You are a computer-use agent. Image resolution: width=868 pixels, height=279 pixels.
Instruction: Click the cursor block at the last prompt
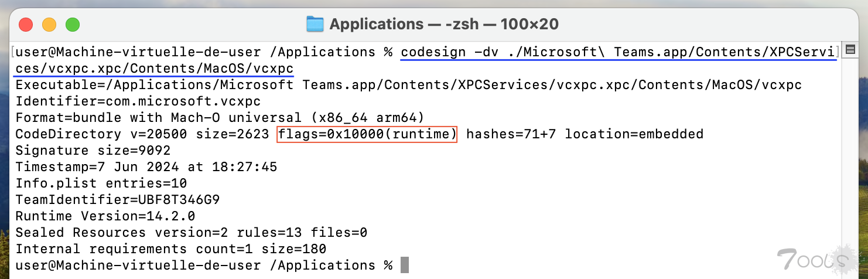[x=405, y=266]
